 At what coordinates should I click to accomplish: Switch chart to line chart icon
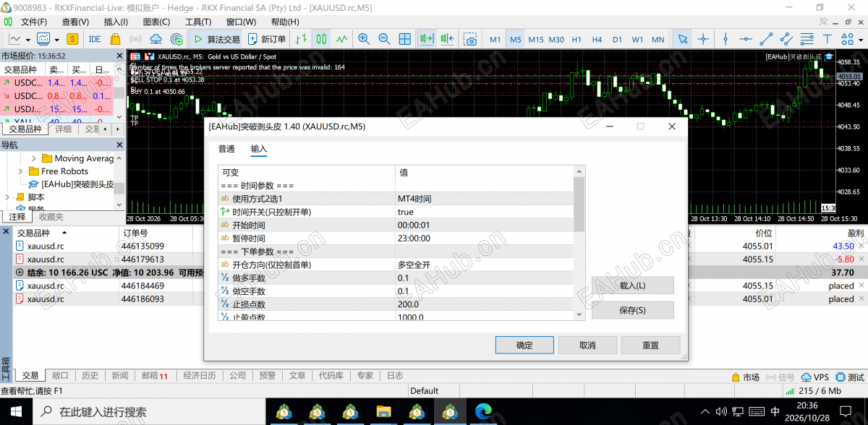click(x=341, y=39)
